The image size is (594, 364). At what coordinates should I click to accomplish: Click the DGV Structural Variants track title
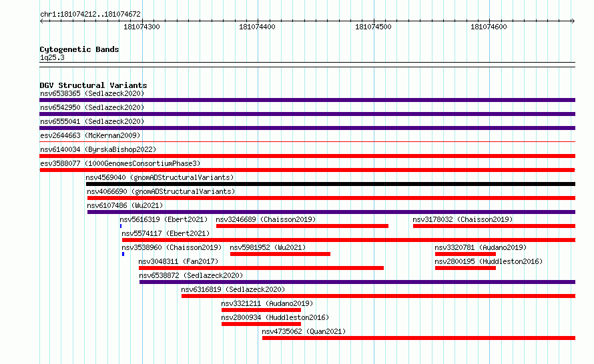[93, 85]
